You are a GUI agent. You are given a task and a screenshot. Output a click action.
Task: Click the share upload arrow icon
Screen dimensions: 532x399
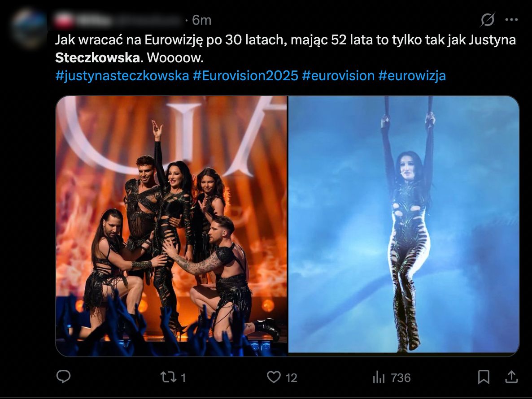pos(511,377)
